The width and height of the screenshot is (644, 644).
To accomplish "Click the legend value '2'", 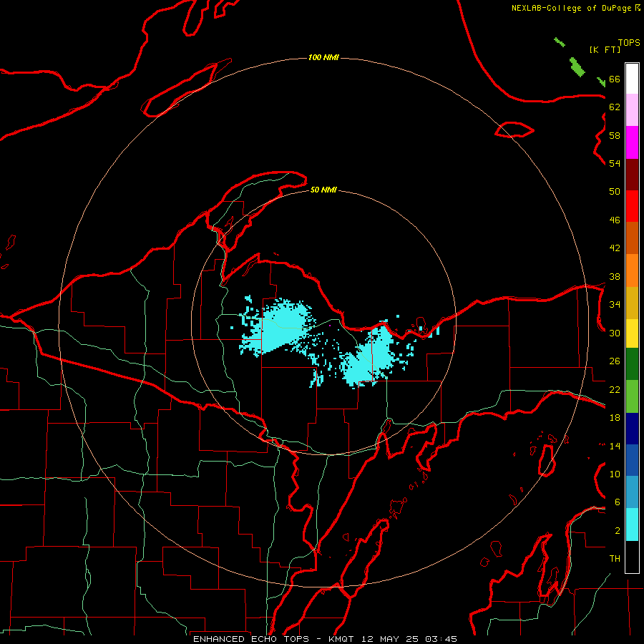I will [618, 530].
